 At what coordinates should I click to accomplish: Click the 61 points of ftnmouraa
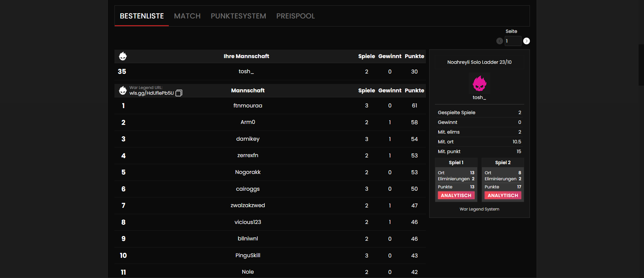coord(414,106)
